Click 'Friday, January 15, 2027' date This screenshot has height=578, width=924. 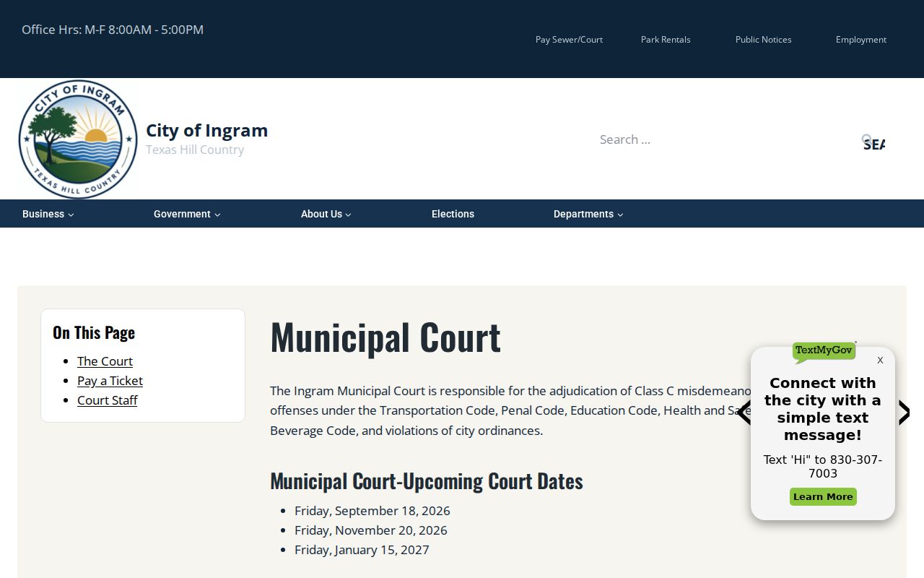(362, 550)
